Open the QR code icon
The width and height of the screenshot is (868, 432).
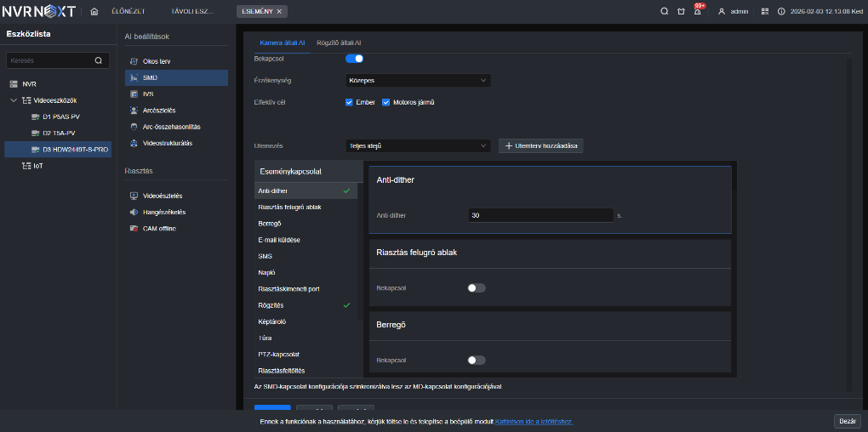click(764, 11)
